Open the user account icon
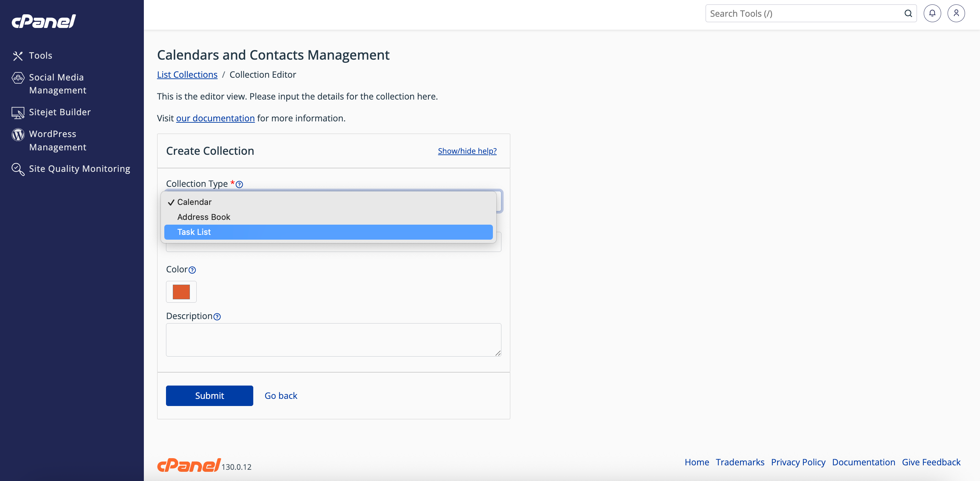 point(956,14)
